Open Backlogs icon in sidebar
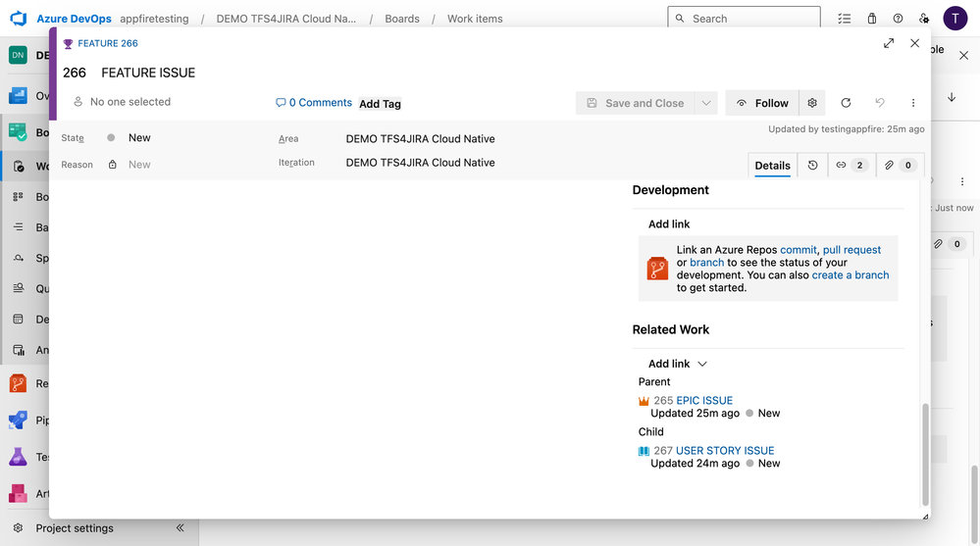Screen dimensions: 980x546 pyautogui.click(x=18, y=226)
